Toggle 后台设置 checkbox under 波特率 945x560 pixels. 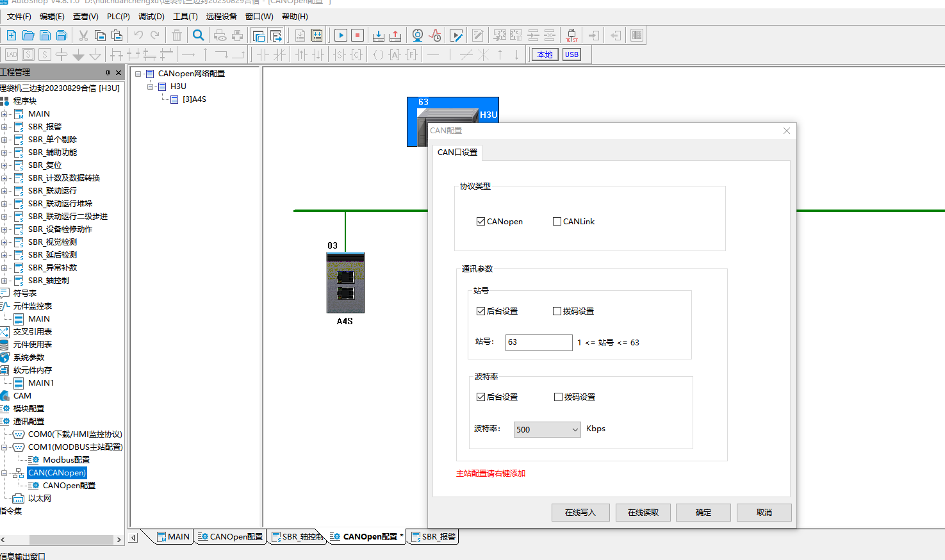tap(481, 397)
